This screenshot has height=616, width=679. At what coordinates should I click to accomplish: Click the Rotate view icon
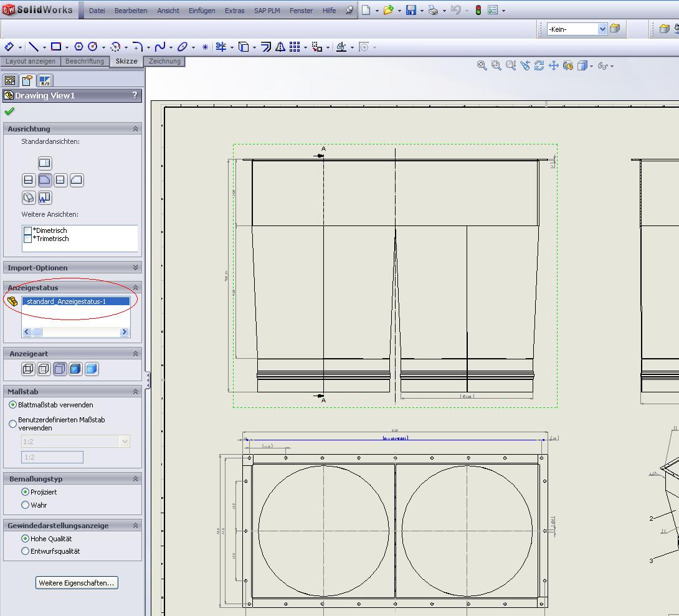539,65
